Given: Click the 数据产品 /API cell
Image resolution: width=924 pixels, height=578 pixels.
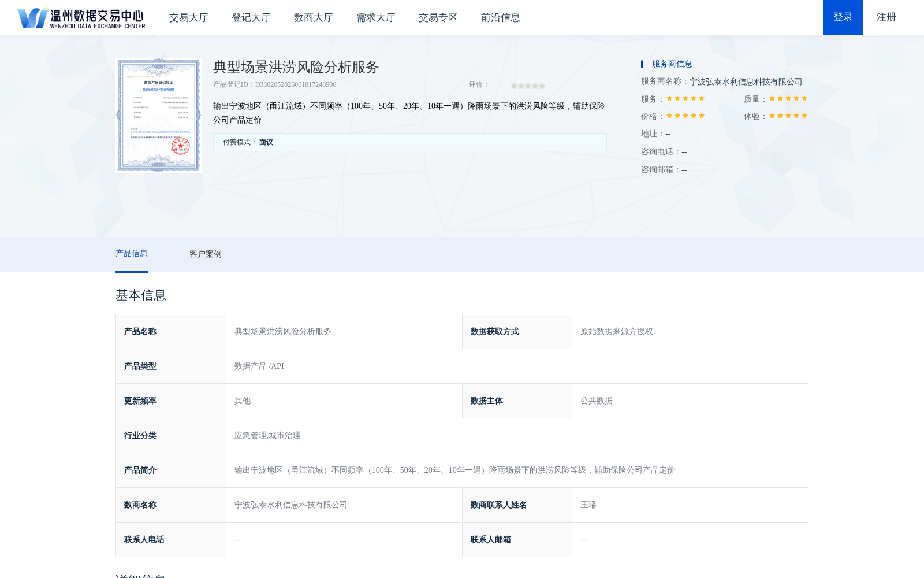Looking at the screenshot, I should coord(517,366).
